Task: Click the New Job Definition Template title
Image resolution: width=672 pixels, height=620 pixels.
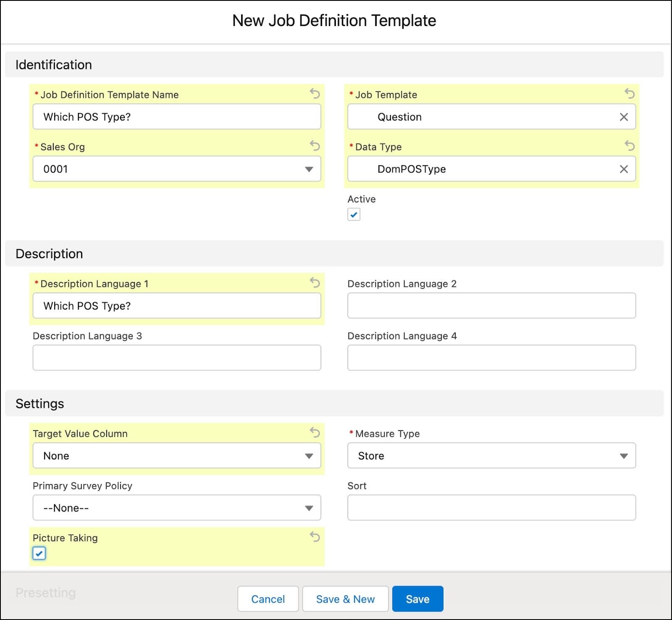Action: tap(334, 21)
